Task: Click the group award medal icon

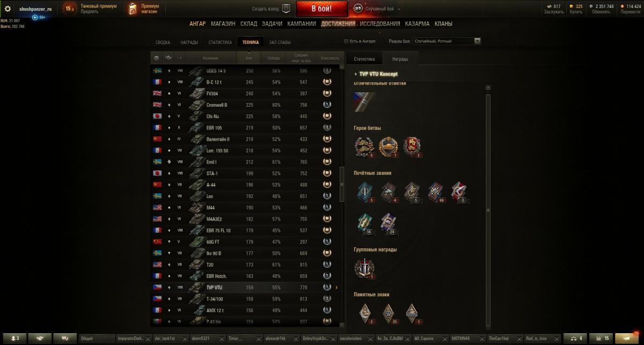Action: pyautogui.click(x=365, y=268)
